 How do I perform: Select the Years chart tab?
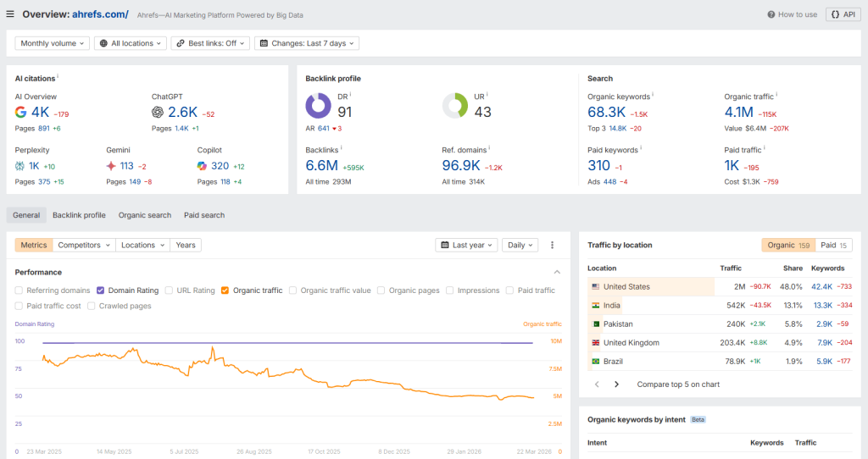186,245
